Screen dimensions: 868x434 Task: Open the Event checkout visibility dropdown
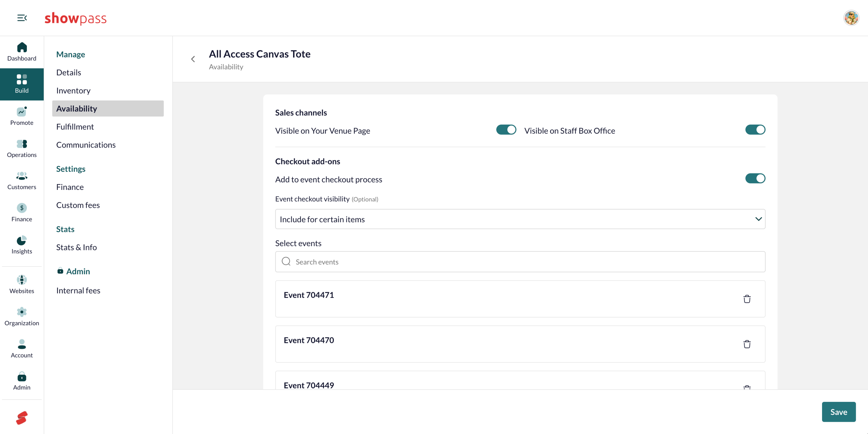coord(520,219)
